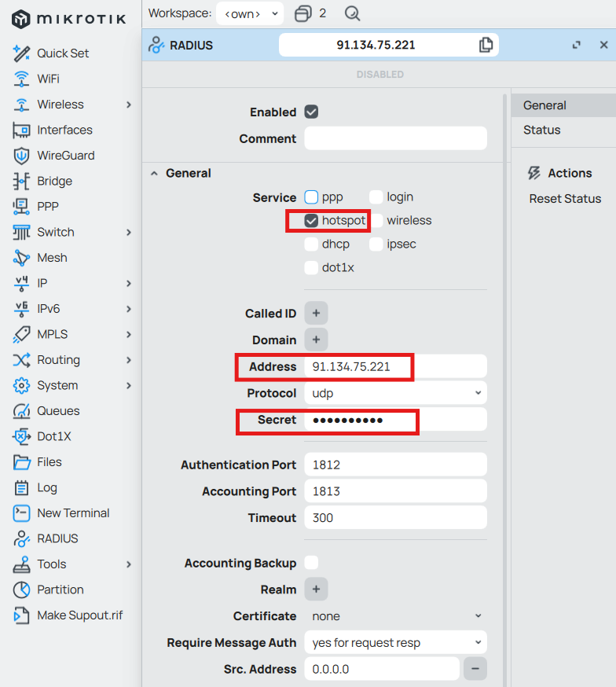Open the Protocol udp dropdown
616x687 pixels.
click(395, 393)
